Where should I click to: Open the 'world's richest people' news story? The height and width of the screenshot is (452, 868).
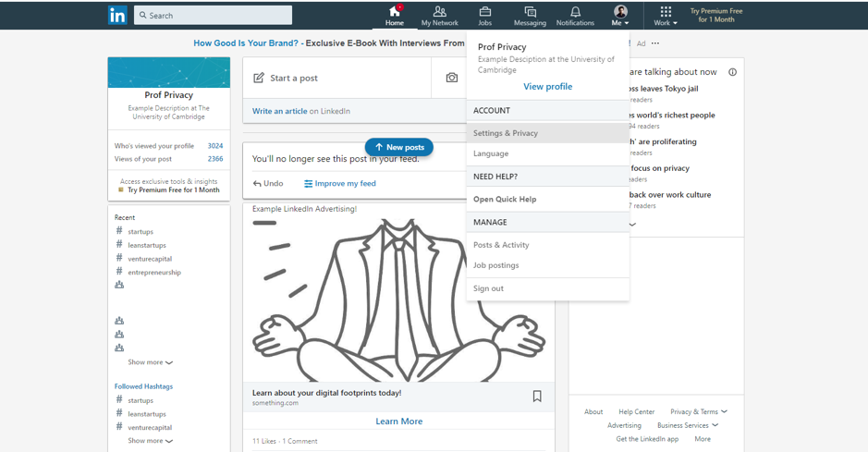671,115
